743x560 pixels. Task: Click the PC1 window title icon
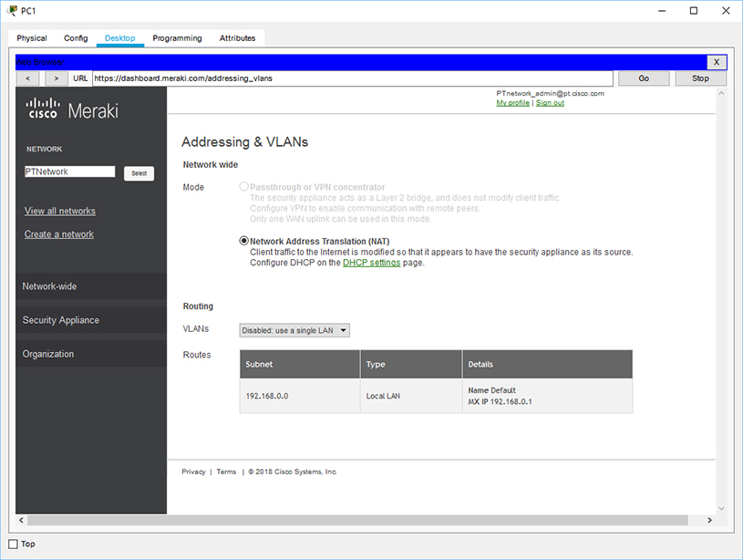(13, 10)
